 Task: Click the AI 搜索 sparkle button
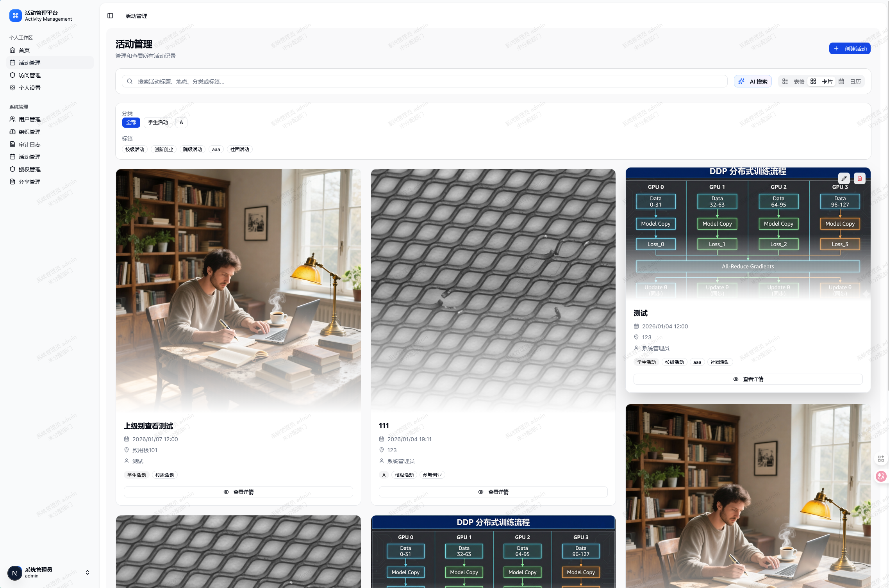[x=753, y=82]
